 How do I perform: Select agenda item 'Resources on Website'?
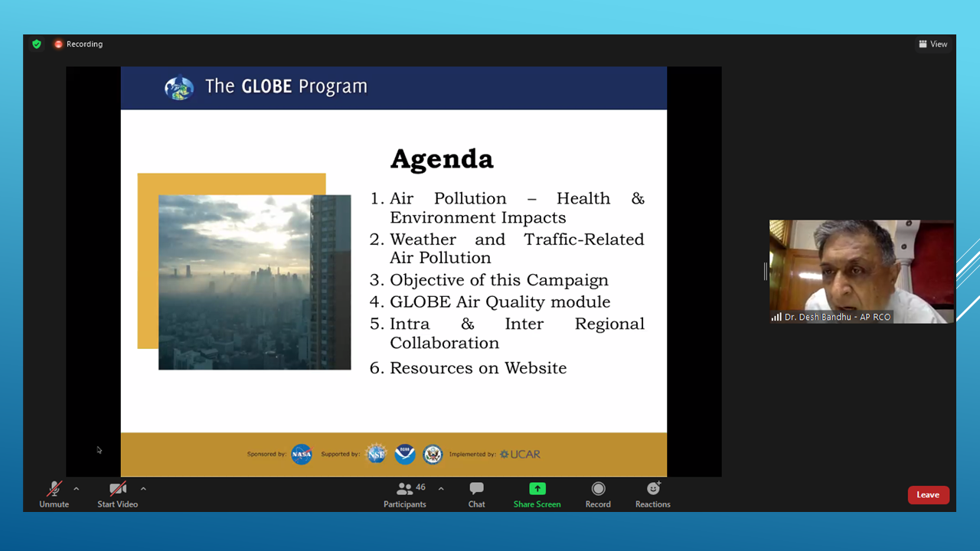478,368
